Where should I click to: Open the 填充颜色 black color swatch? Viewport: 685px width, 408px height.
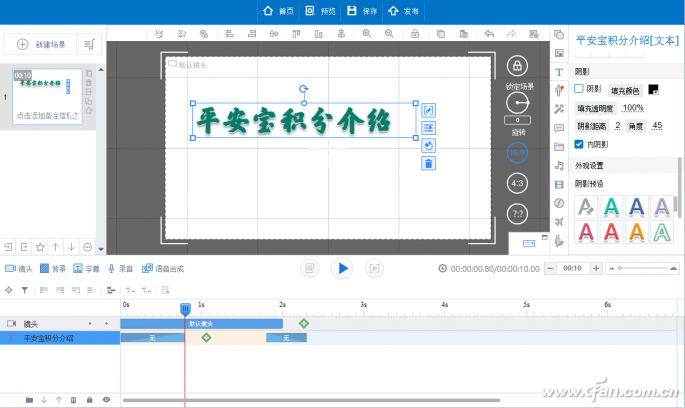tap(653, 90)
